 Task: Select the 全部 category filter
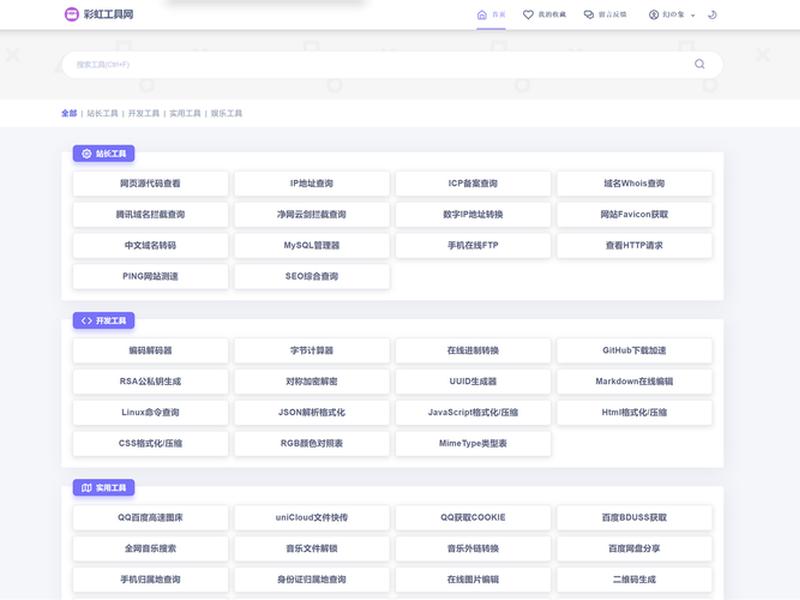point(69,113)
